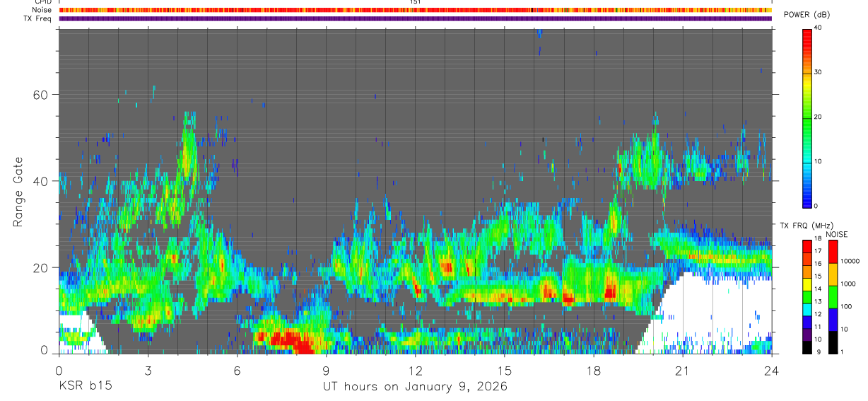Click the 20 tick on Range Gate axis
The height and width of the screenshot is (401, 868).
point(42,268)
